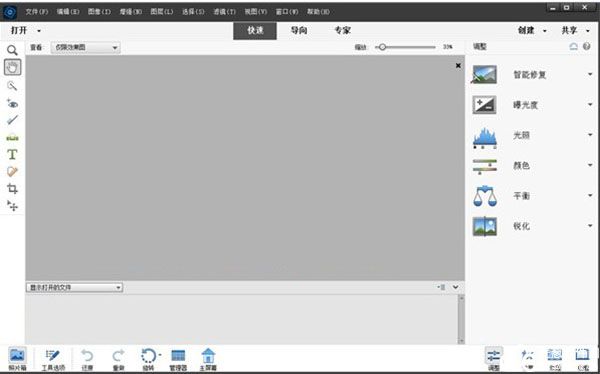Open the Filter (滤镜) menu
This screenshot has width=600, height=374.
224,12
